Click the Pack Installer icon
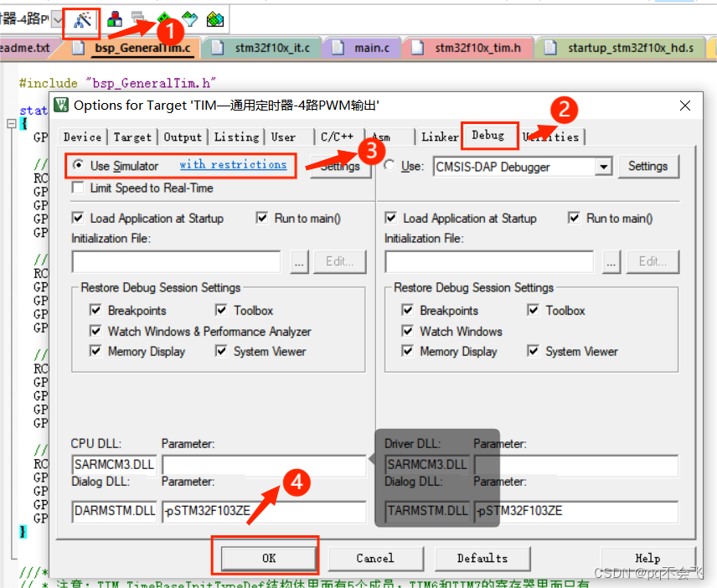717x588 pixels. coord(215,19)
